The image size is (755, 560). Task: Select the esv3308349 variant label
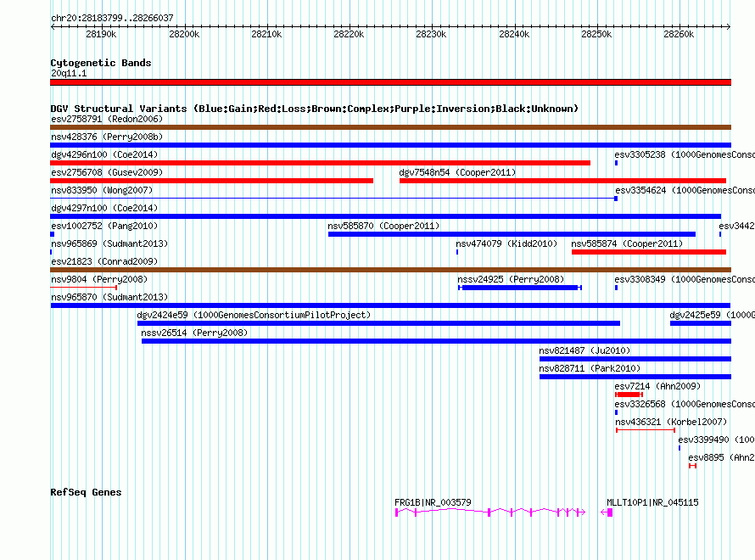(685, 279)
